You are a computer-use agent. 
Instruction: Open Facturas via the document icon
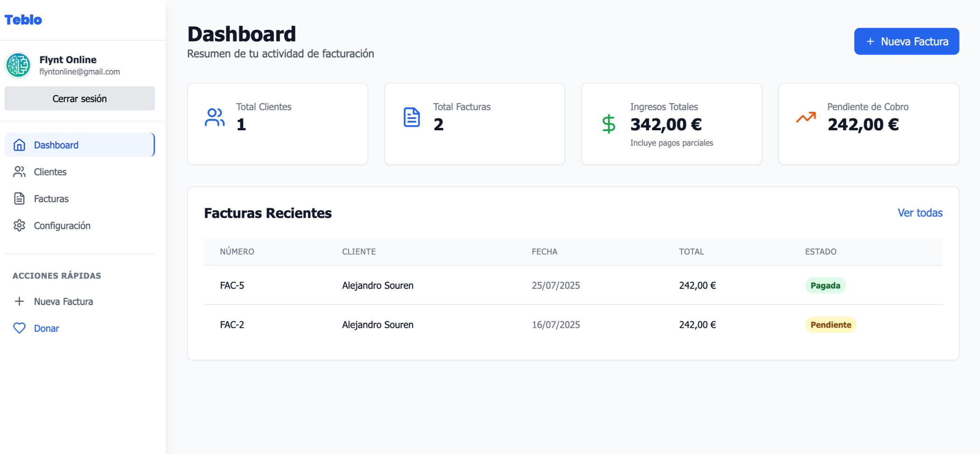tap(19, 199)
